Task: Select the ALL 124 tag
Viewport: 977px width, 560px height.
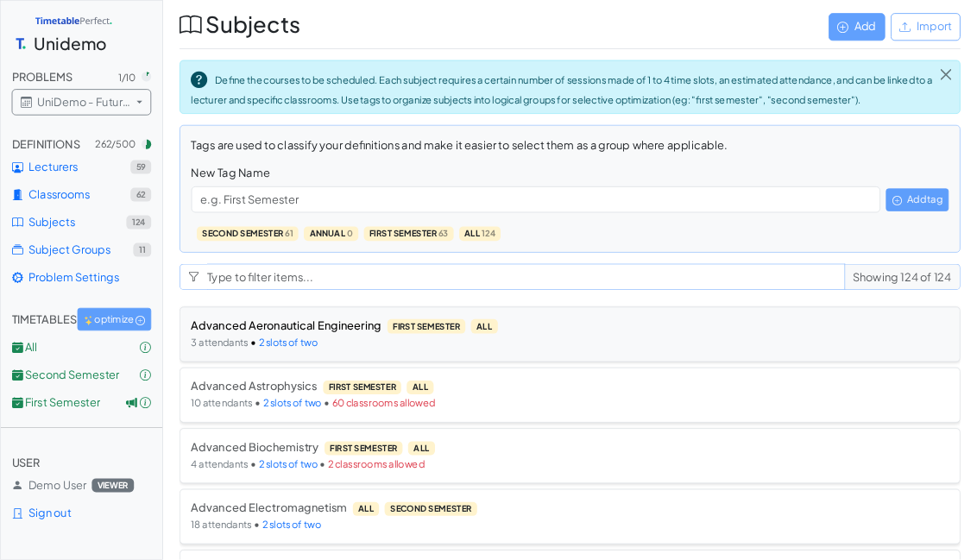Action: [x=479, y=234]
